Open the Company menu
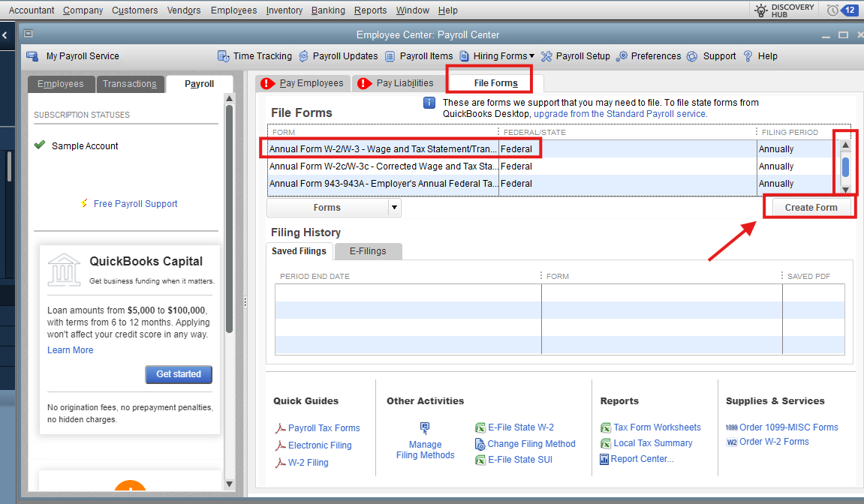This screenshot has height=504, width=864. point(83,10)
